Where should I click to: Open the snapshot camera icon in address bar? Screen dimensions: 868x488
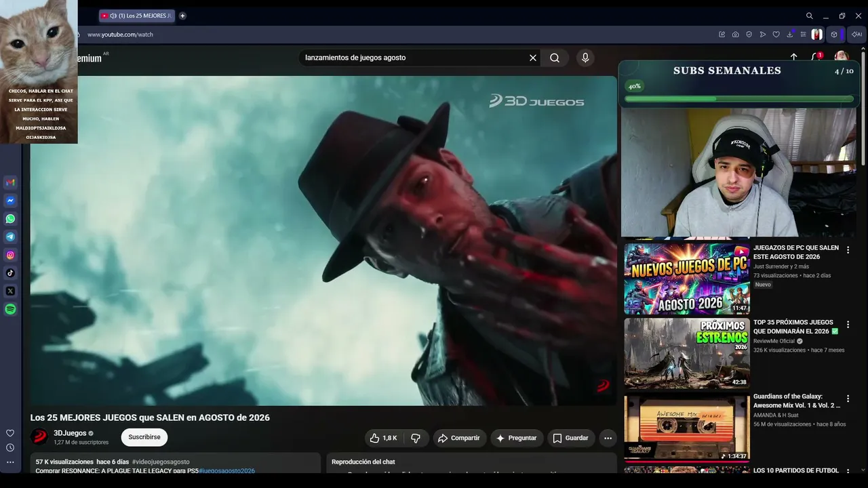click(x=736, y=35)
